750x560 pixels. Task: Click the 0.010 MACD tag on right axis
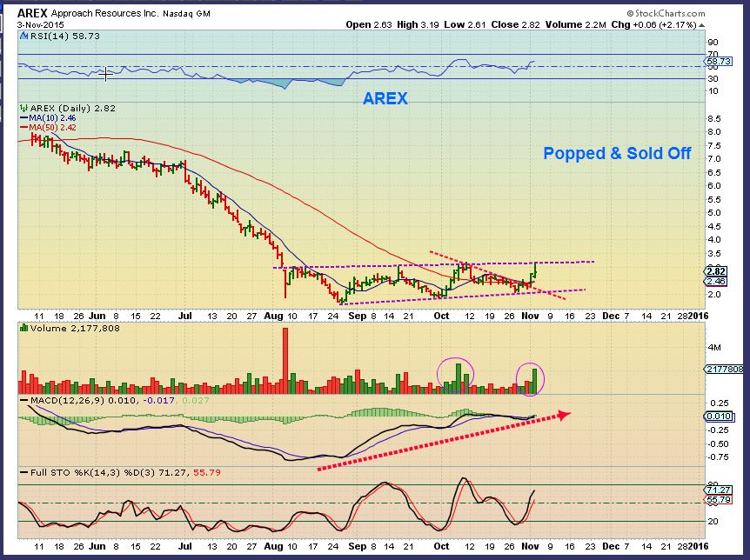[x=719, y=416]
